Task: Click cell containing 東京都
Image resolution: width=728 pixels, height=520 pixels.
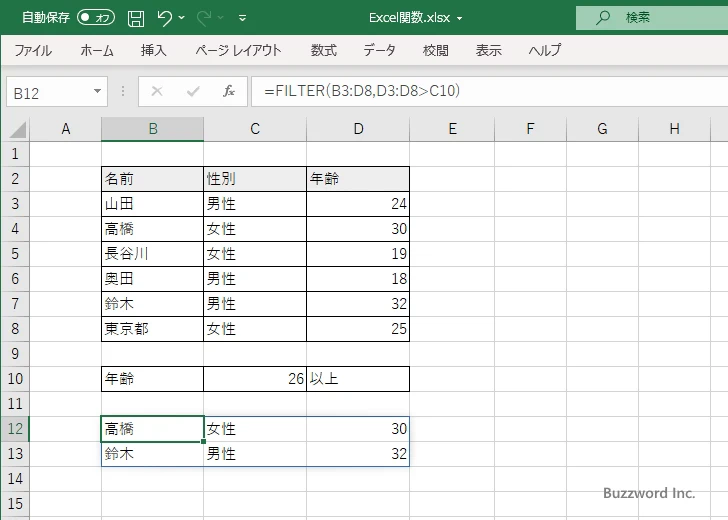Action: tap(152, 329)
